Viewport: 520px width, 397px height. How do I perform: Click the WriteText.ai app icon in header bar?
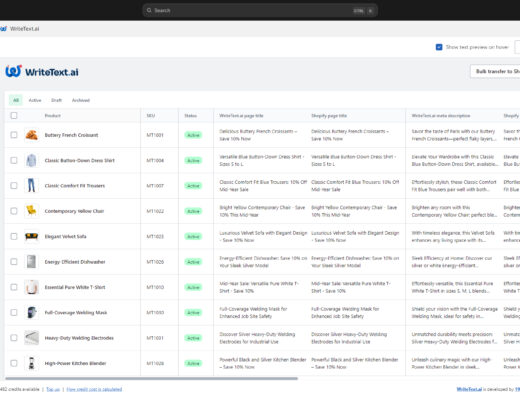pos(3,29)
